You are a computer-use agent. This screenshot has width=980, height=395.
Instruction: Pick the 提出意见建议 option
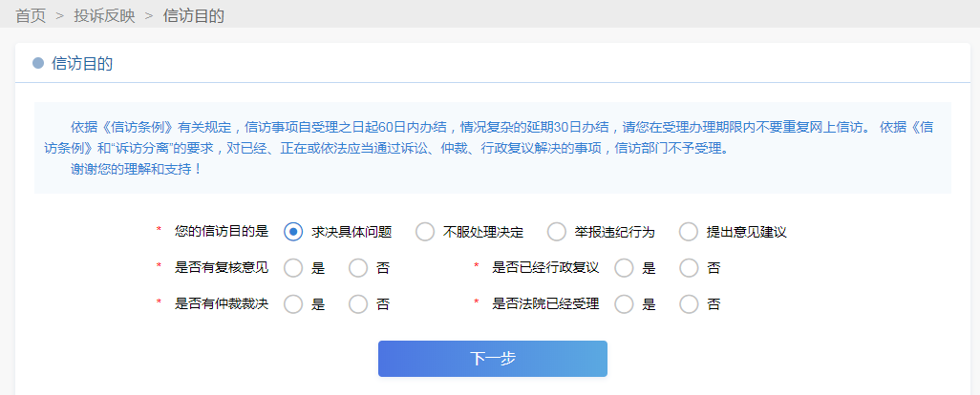click(689, 232)
